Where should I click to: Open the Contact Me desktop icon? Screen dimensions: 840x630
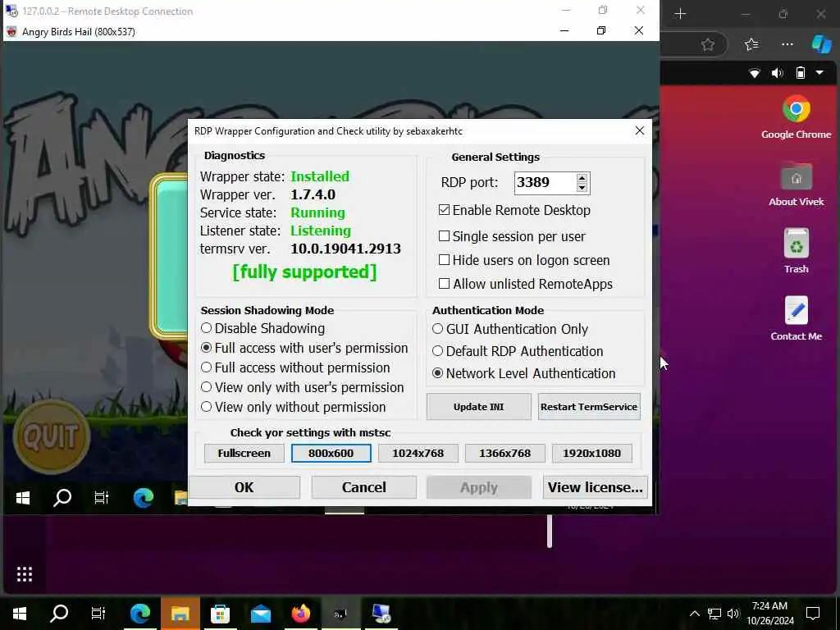coord(796,318)
